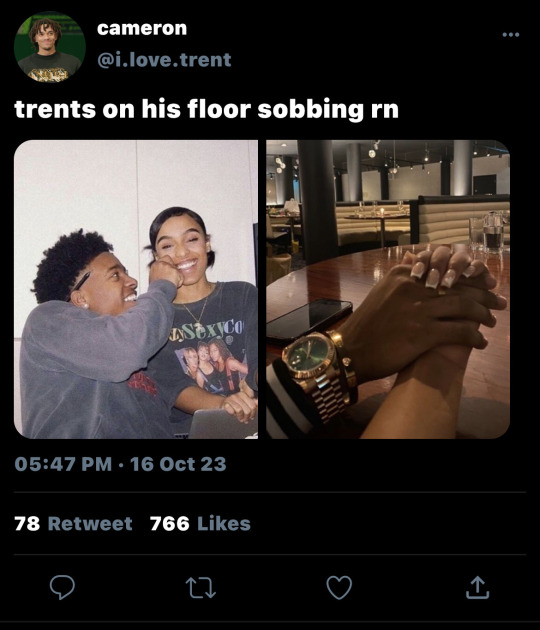This screenshot has height=630, width=540.
Task: Show the list of 78 Retweets
Action: [x=73, y=524]
